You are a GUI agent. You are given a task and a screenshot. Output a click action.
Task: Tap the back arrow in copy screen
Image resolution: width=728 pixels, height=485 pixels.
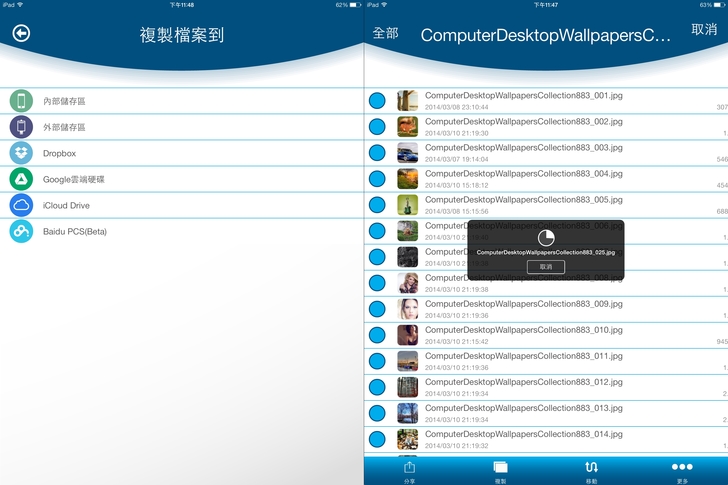[21, 33]
